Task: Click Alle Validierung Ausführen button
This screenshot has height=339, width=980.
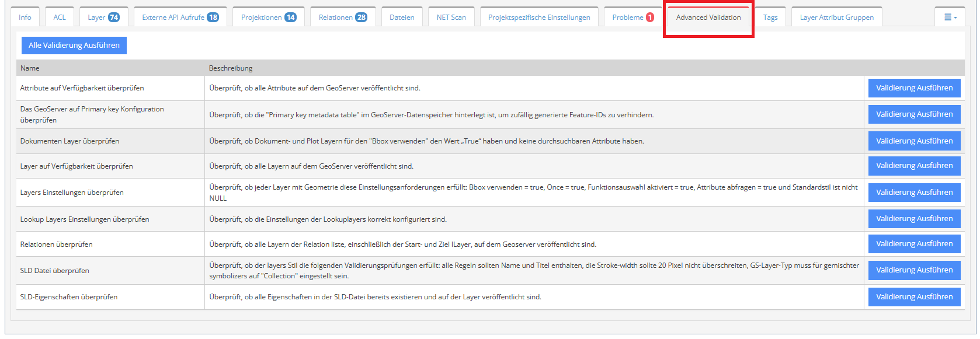Action: click(x=74, y=46)
